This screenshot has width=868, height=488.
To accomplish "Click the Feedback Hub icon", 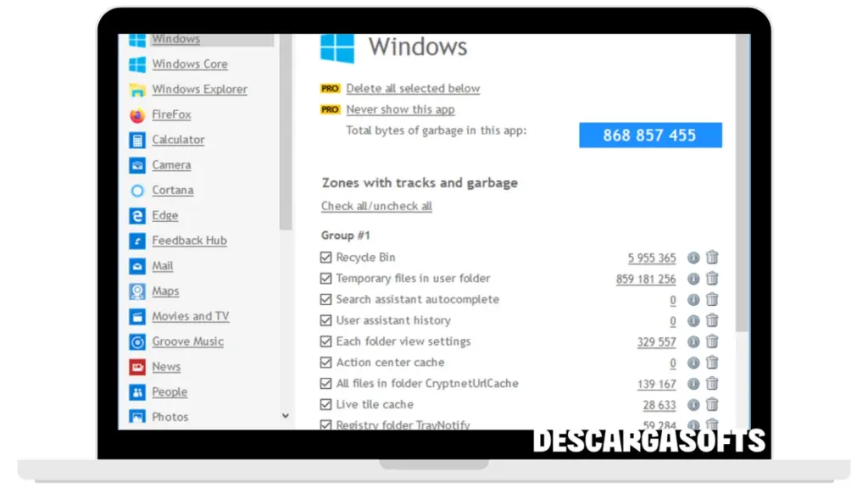I will pos(137,241).
